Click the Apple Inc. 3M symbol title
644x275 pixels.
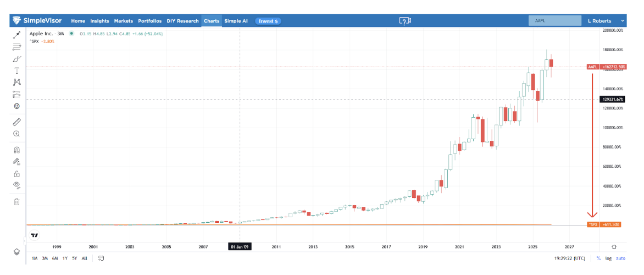48,34
